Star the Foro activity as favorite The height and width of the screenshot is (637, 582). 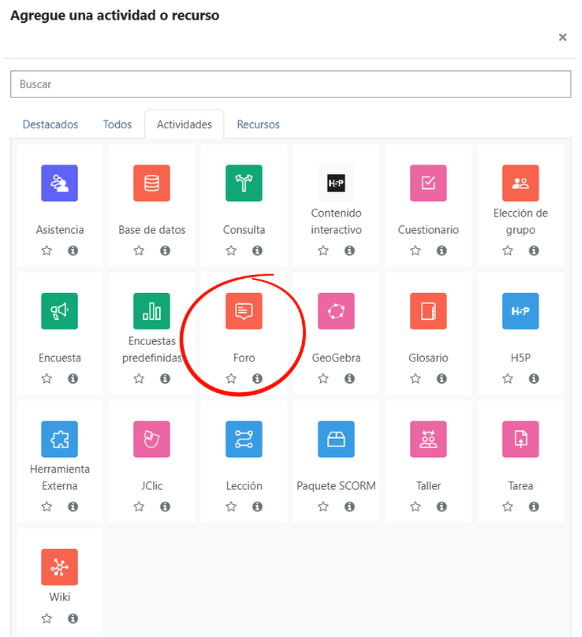(x=231, y=379)
